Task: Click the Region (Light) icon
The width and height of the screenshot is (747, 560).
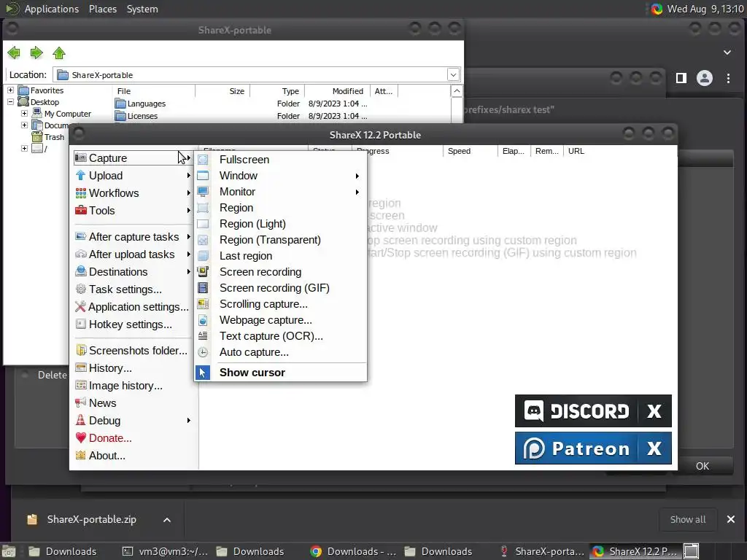Action: (x=203, y=224)
